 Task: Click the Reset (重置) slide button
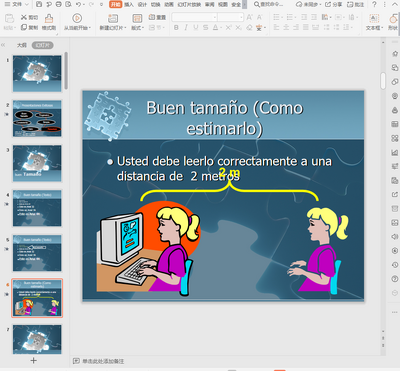pos(157,17)
